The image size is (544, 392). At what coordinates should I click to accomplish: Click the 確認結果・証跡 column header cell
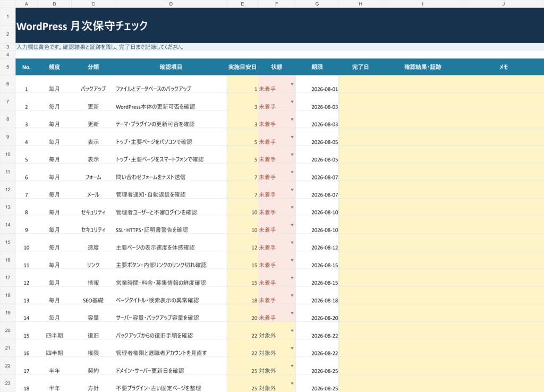click(422, 67)
